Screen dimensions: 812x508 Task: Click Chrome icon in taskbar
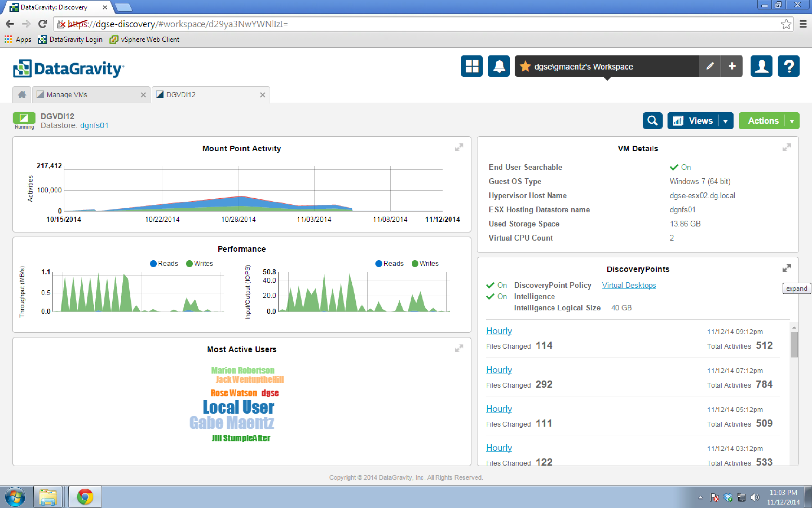(x=85, y=497)
